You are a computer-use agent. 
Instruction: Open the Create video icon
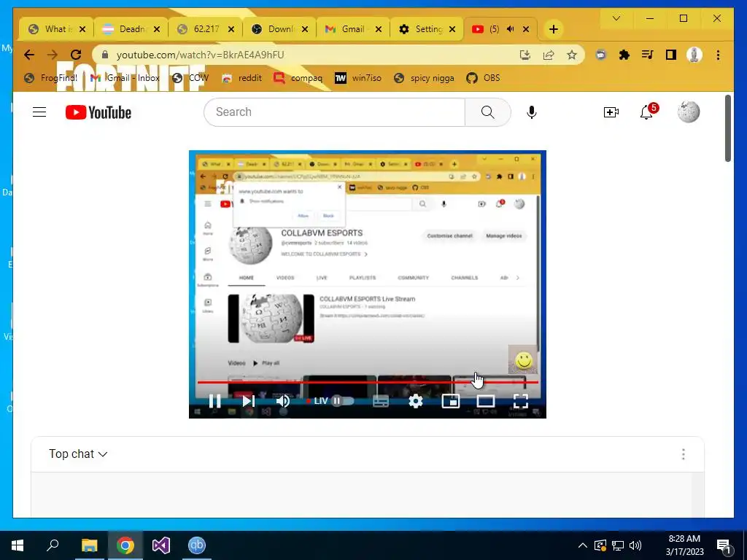click(611, 112)
